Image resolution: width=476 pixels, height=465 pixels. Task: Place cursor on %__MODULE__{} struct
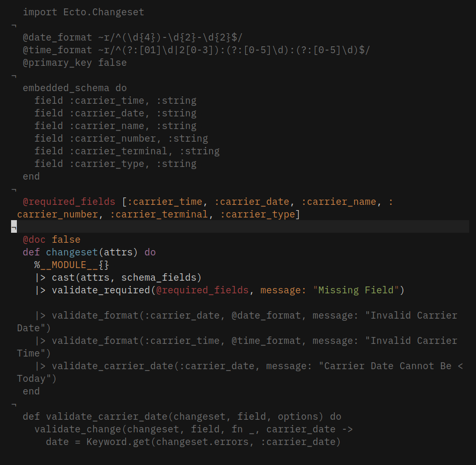[72, 265]
